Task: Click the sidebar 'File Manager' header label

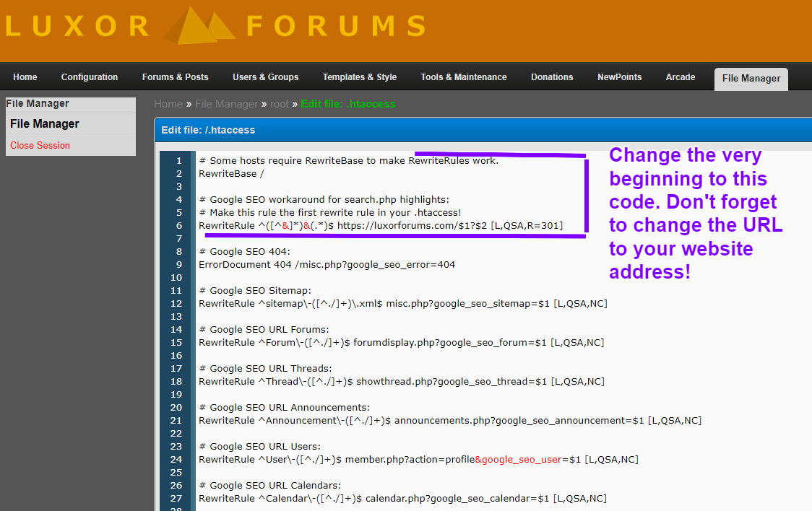Action: tap(38, 103)
